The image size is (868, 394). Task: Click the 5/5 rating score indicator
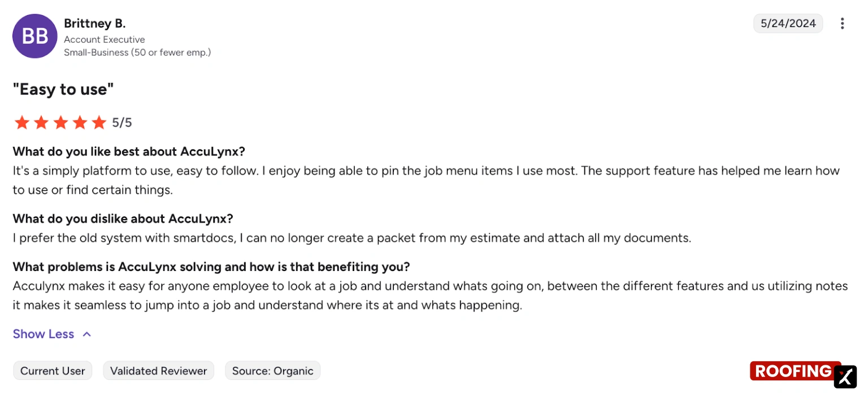[x=122, y=122]
